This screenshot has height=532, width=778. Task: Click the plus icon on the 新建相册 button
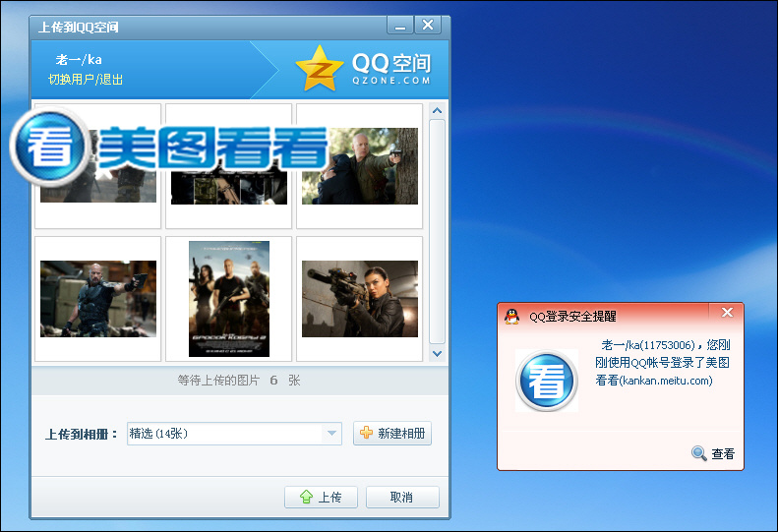366,433
